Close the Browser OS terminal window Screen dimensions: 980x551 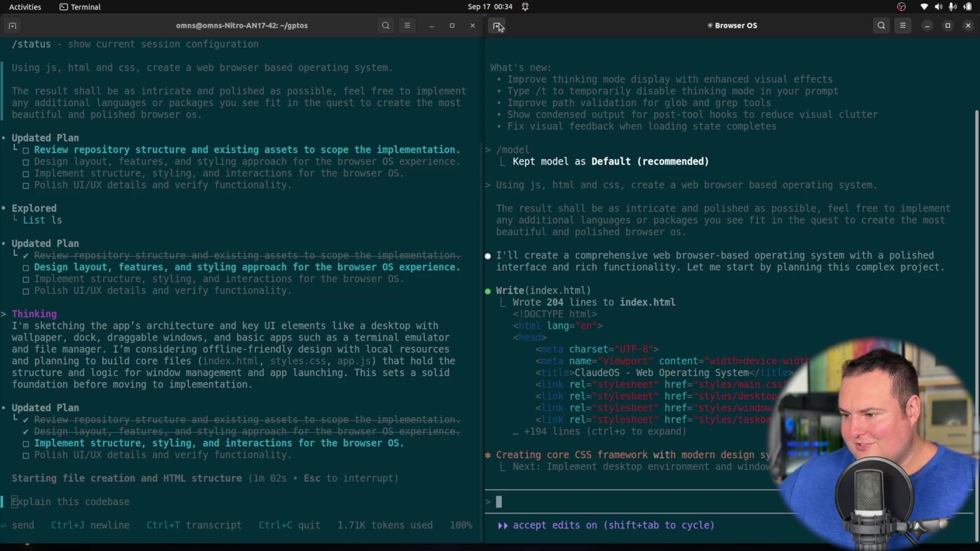(968, 26)
